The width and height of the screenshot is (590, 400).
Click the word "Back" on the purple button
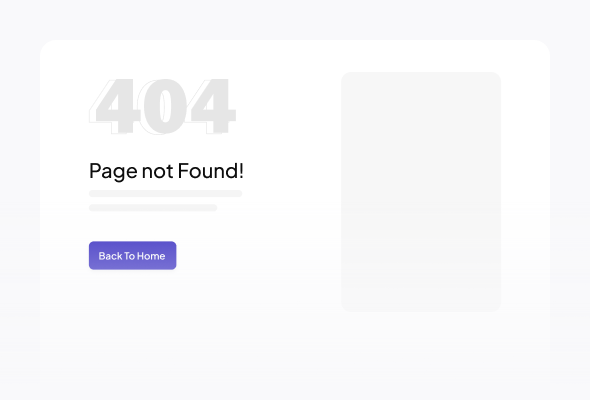[110, 256]
